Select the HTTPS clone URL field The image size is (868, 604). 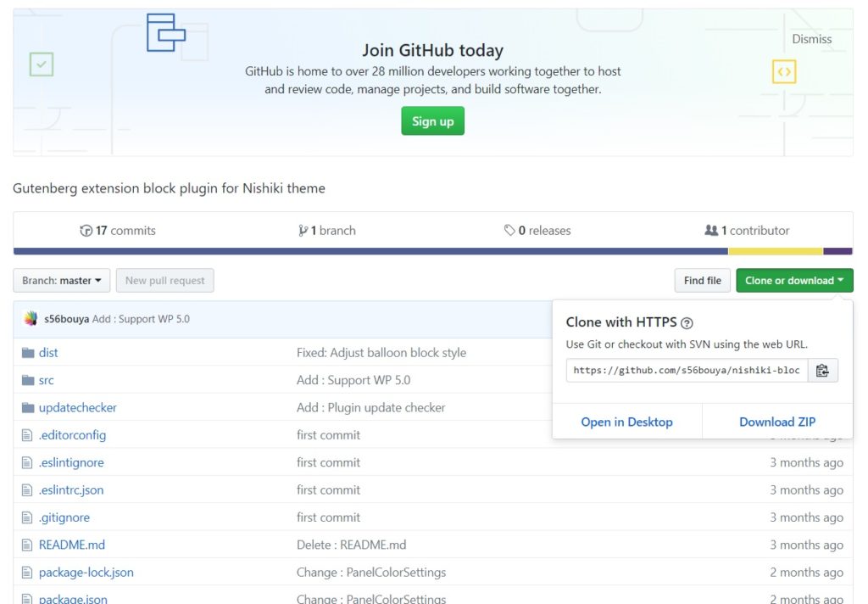point(687,370)
